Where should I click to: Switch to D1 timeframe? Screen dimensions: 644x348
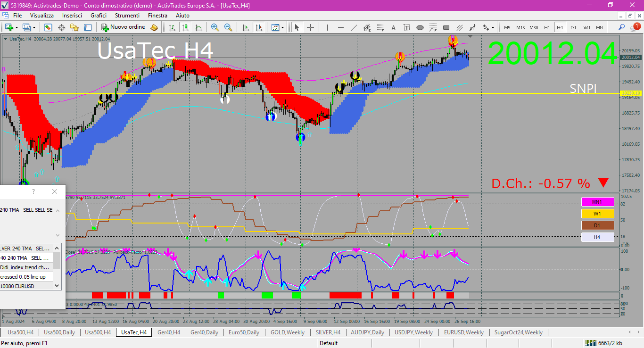point(573,27)
